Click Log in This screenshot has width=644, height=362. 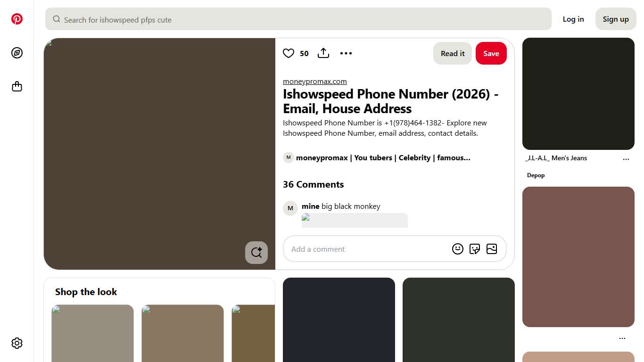pos(573,19)
